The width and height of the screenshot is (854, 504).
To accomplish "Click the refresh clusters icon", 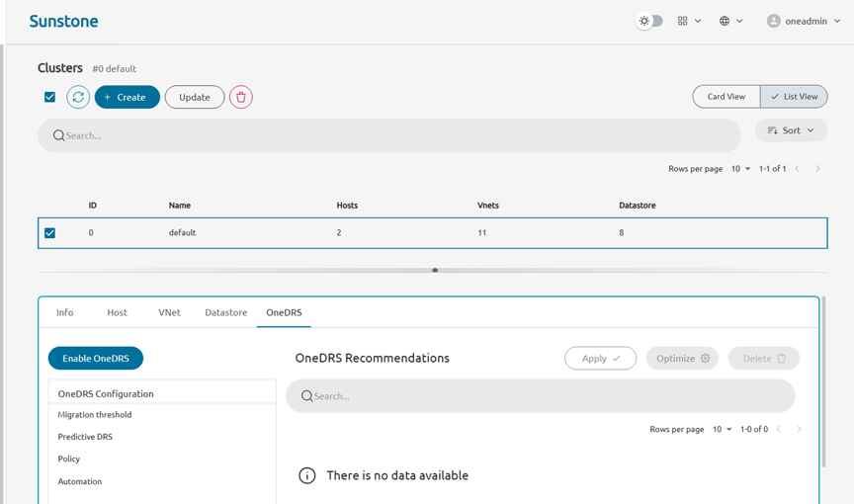I will point(78,97).
